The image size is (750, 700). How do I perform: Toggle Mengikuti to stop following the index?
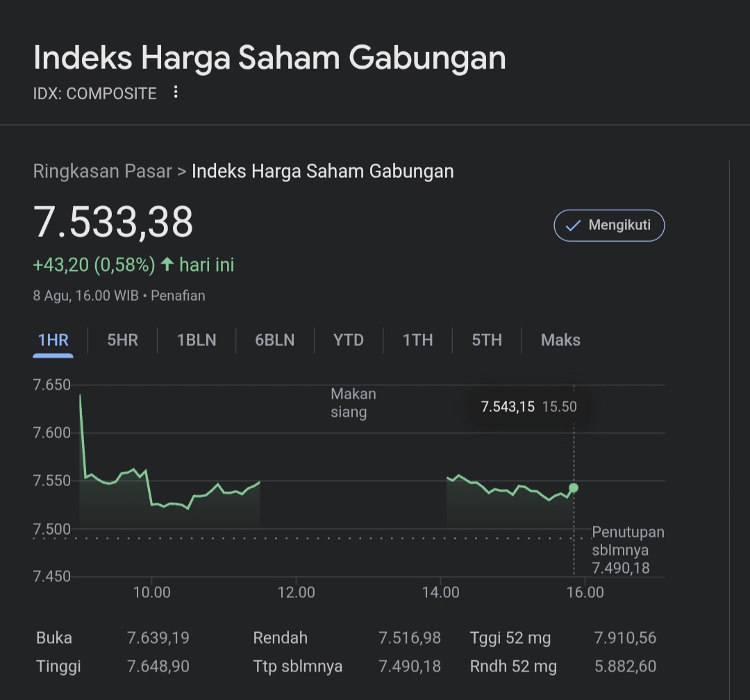(609, 225)
